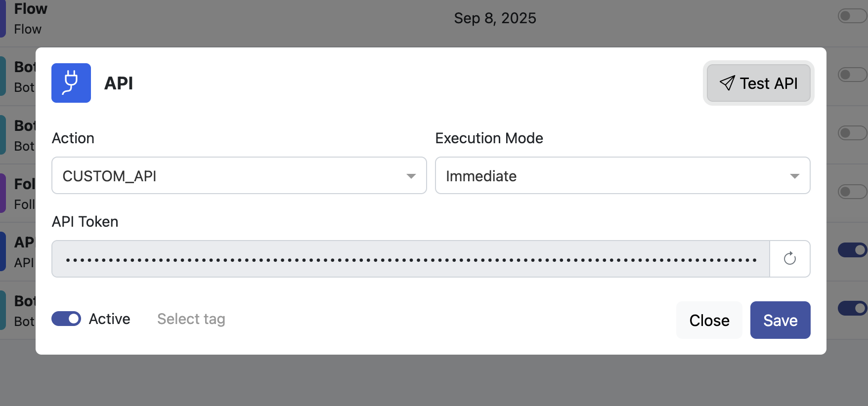Save the API settings
This screenshot has width=868, height=406.
(780, 320)
